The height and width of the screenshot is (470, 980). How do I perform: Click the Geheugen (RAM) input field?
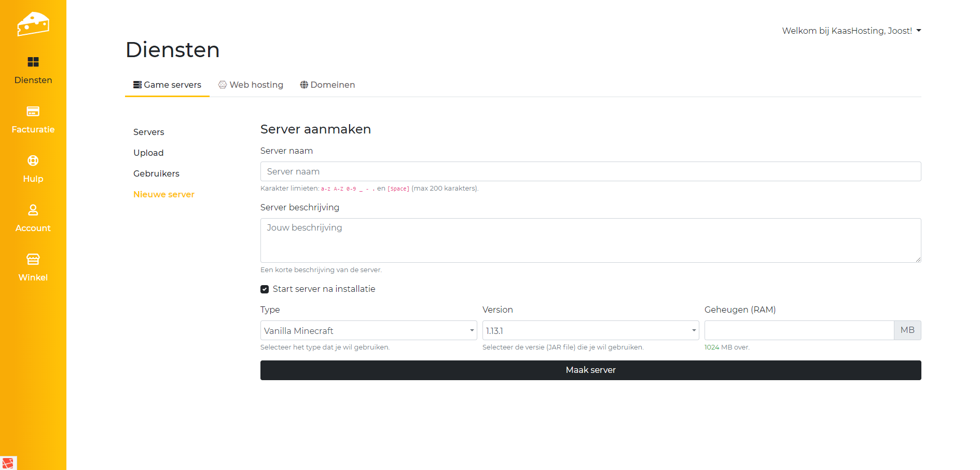tap(799, 330)
